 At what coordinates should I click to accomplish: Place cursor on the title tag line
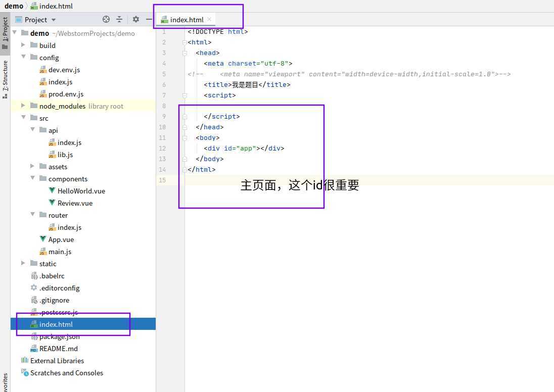pos(247,85)
